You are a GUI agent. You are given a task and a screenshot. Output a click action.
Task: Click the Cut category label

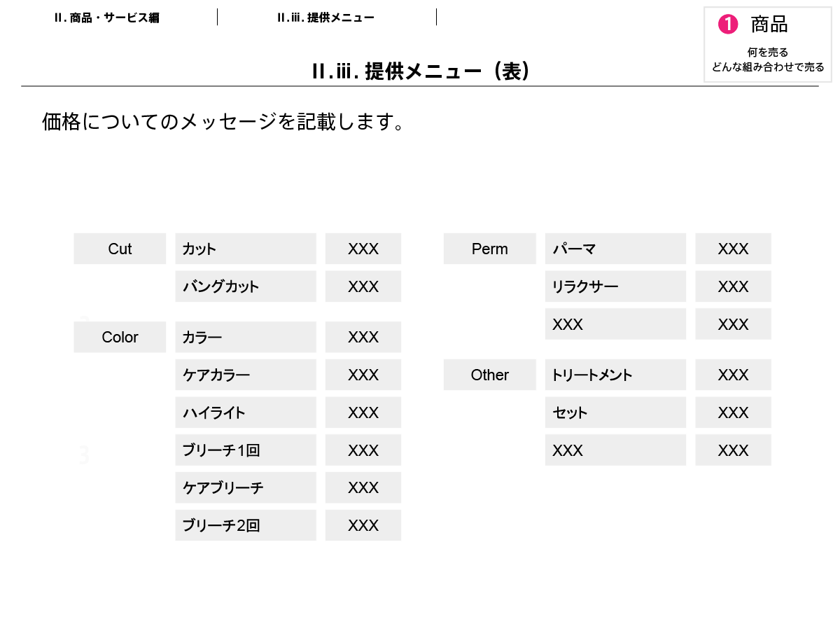pos(120,249)
